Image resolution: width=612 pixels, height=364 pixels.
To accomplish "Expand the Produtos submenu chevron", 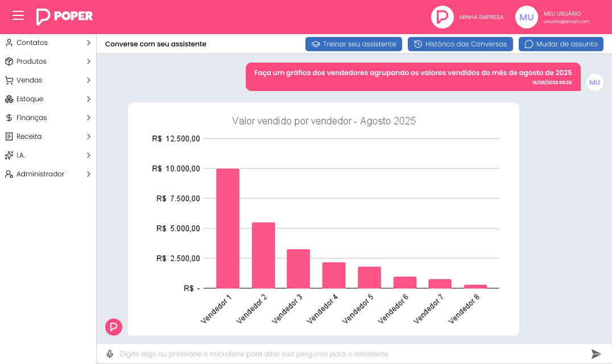I will (88, 61).
